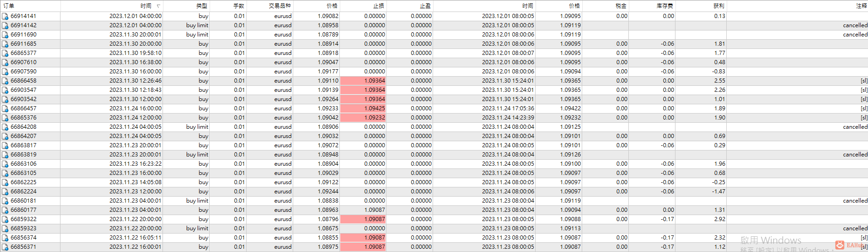Screen dimensions: 868x252
Task: Click close time 2023.11.24 14:23:39
Action: [x=508, y=118]
